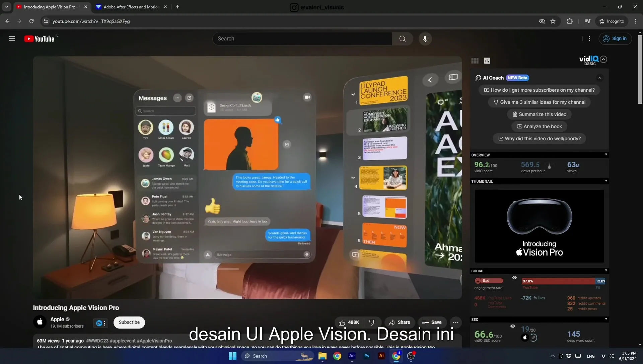Collapse the OVERVIEW section arrow
Image resolution: width=643 pixels, height=364 pixels.
(x=606, y=155)
